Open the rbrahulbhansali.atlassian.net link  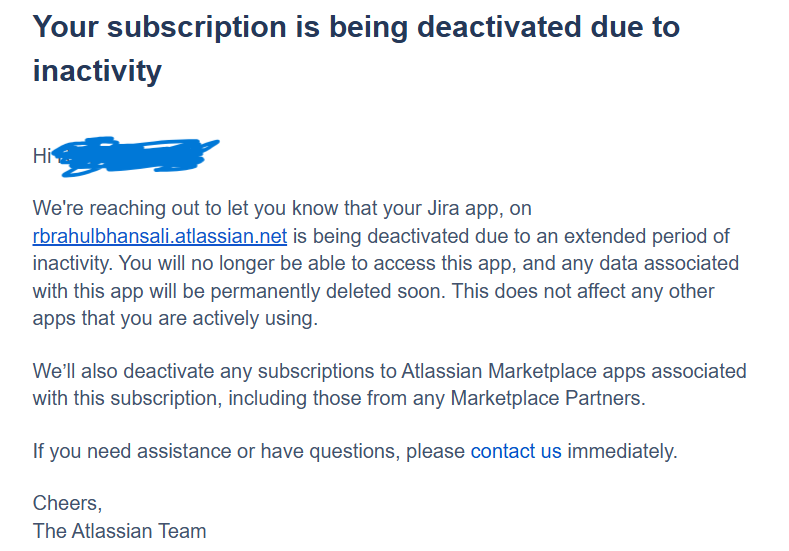point(160,237)
